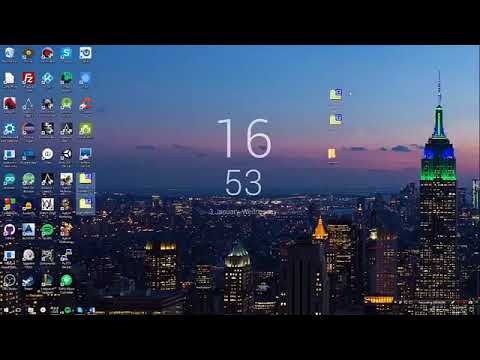Image resolution: width=480 pixels, height=360 pixels.
Task: Open the OBS Studio desktop shortcut
Action: (9, 281)
